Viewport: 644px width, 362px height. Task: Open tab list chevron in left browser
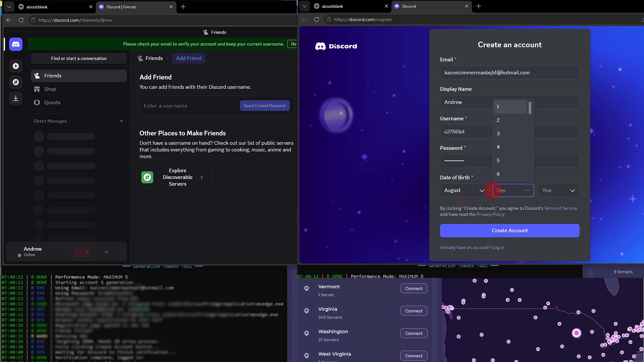click(9, 7)
